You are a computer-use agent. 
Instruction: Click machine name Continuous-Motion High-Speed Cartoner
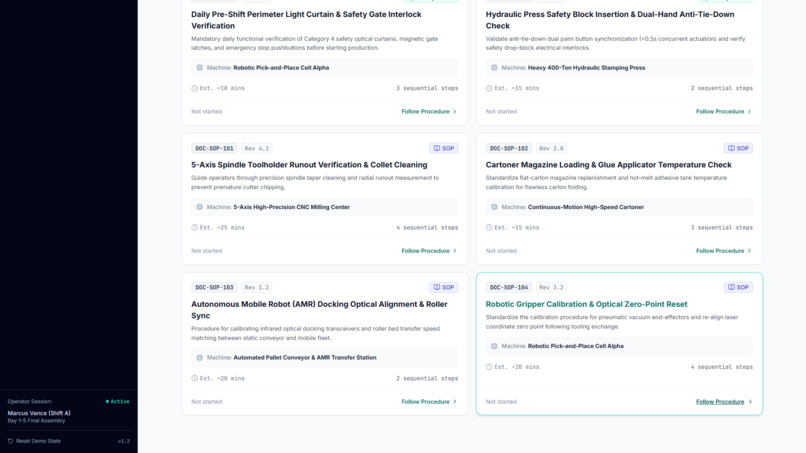pyautogui.click(x=586, y=207)
